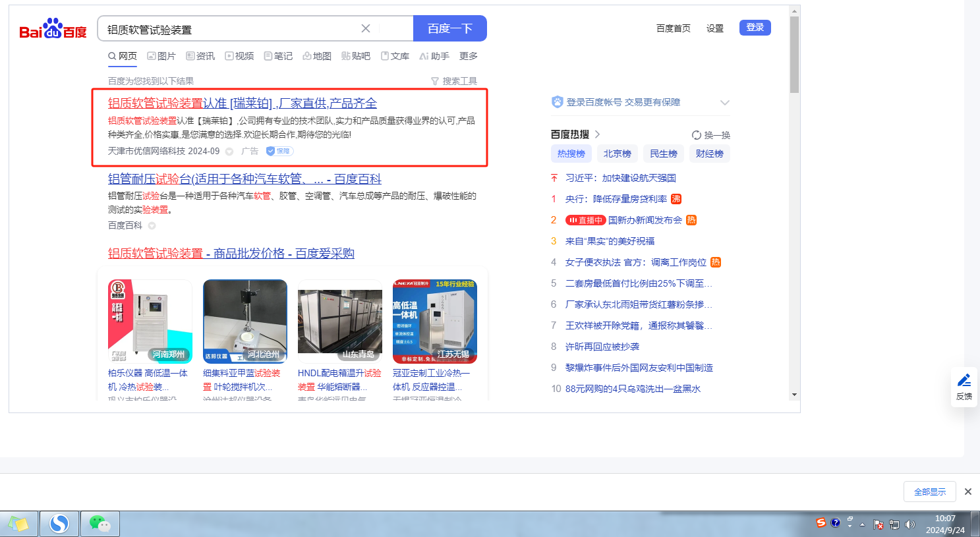The image size is (980, 537).
Task: Clear the search box with X icon
Action: click(366, 28)
